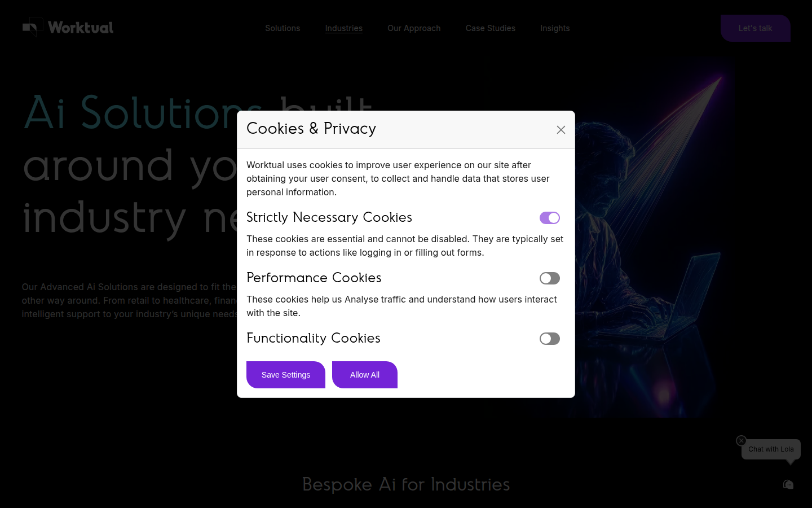Open the Solutions menu
This screenshot has width=812, height=508.
tap(283, 28)
